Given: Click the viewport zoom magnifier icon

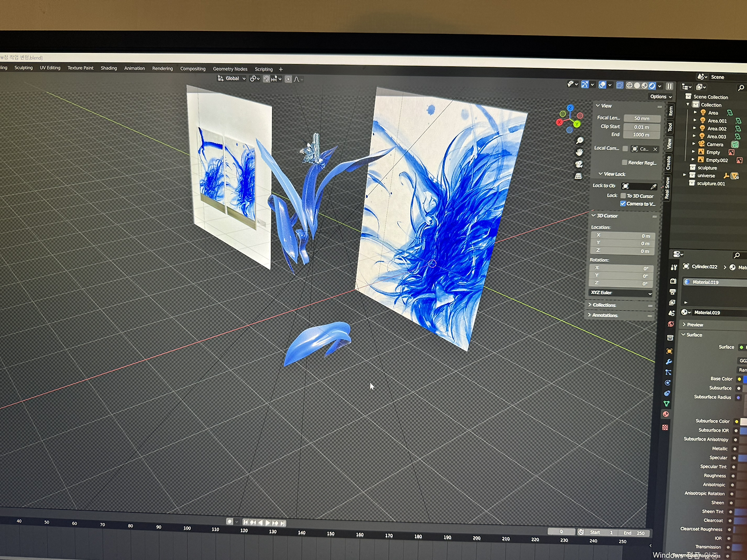Looking at the screenshot, I should pos(580,141).
